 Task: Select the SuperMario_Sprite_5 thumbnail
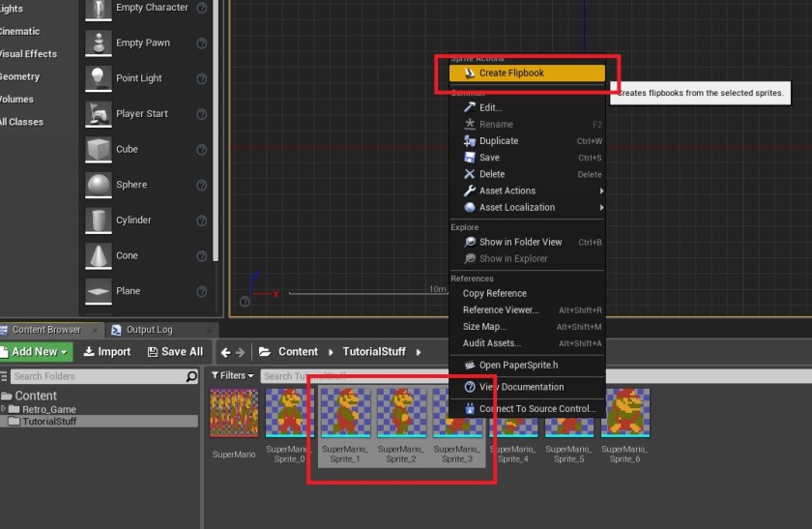(568, 414)
